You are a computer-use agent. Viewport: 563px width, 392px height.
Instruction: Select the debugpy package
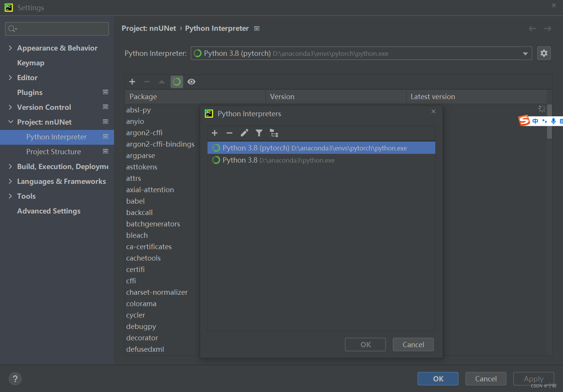[x=141, y=326]
